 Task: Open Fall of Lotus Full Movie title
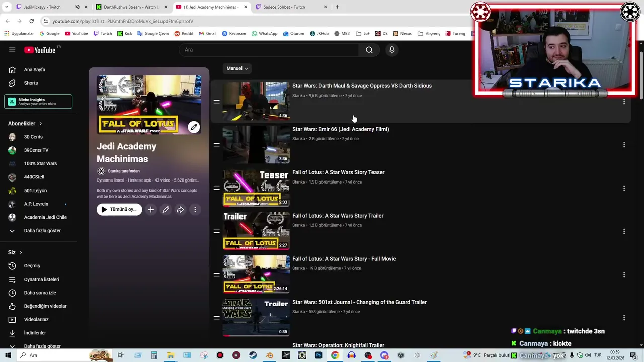[344, 259]
